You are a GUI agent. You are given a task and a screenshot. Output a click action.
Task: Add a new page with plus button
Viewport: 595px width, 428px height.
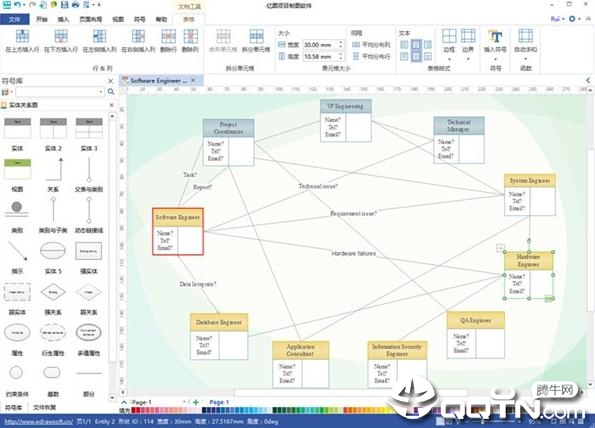coord(196,402)
